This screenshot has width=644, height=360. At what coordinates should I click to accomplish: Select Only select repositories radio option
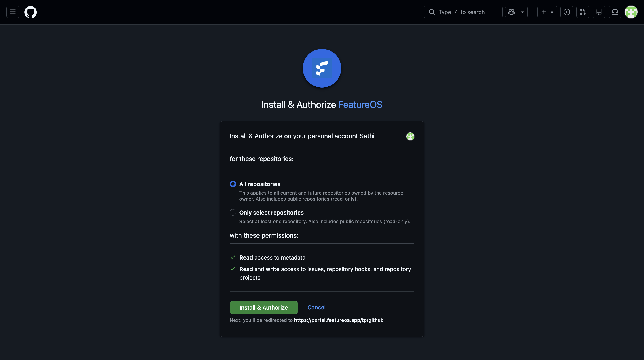pyautogui.click(x=233, y=212)
